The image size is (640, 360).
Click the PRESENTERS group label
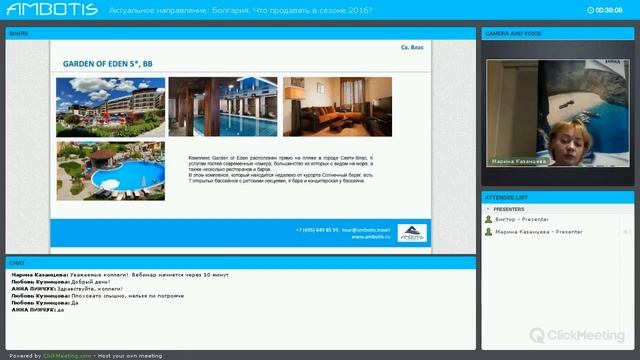coord(509,209)
